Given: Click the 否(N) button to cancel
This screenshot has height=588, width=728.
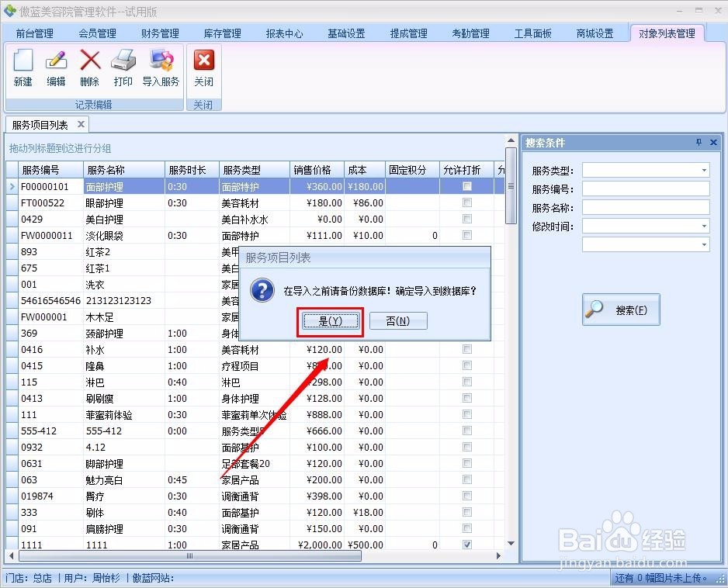Looking at the screenshot, I should [397, 320].
